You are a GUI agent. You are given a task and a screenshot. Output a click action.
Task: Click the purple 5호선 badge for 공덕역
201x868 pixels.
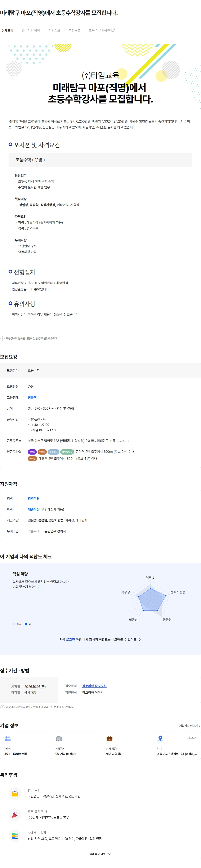32,452
